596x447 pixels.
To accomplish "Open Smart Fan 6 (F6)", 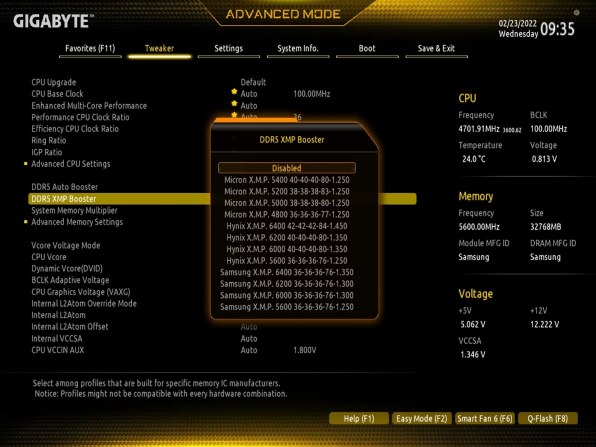I will (485, 418).
